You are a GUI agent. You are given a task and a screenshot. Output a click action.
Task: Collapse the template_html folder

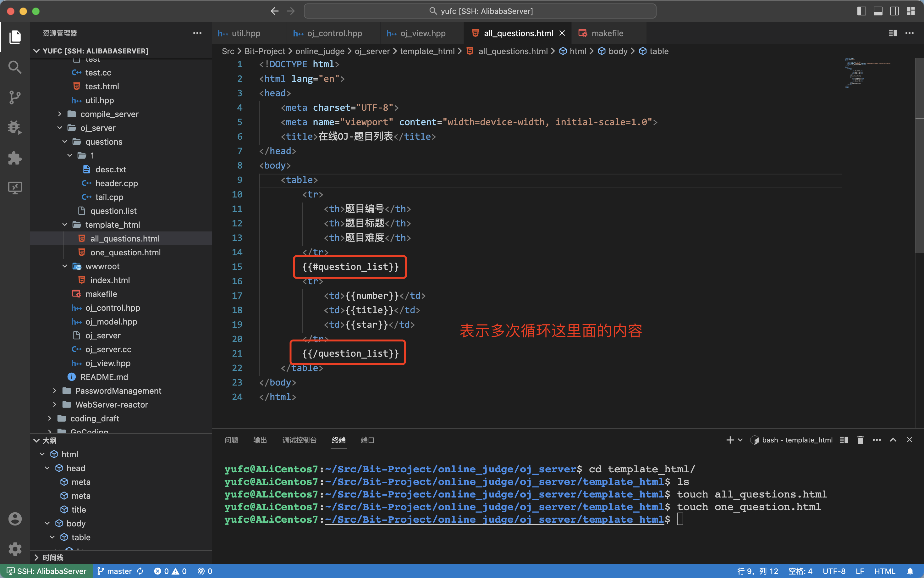click(121, 225)
